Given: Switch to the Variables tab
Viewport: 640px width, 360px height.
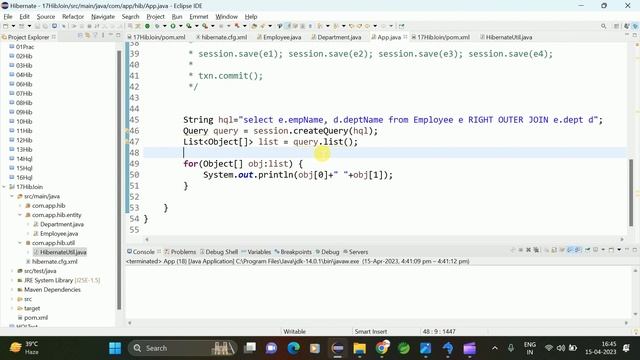Looking at the screenshot, I should (256, 252).
